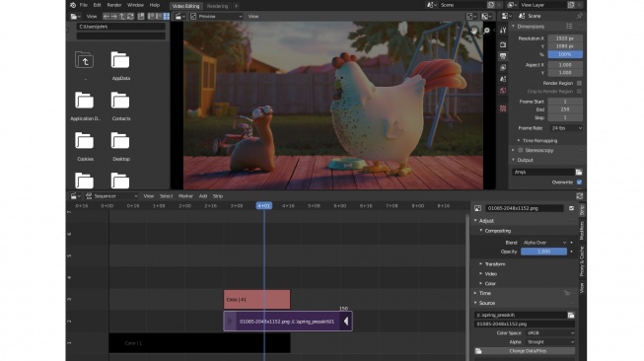Open the Render menu
The width and height of the screenshot is (644, 361).
(x=114, y=5)
